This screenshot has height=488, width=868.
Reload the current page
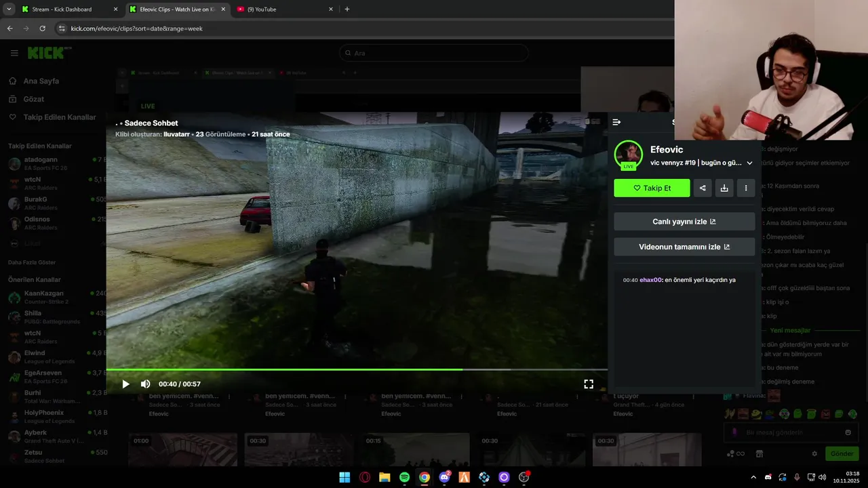click(42, 28)
